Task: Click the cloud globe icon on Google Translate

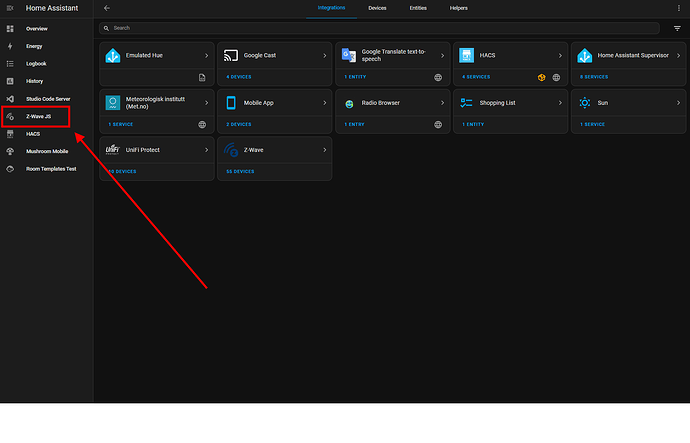Action: (438, 77)
